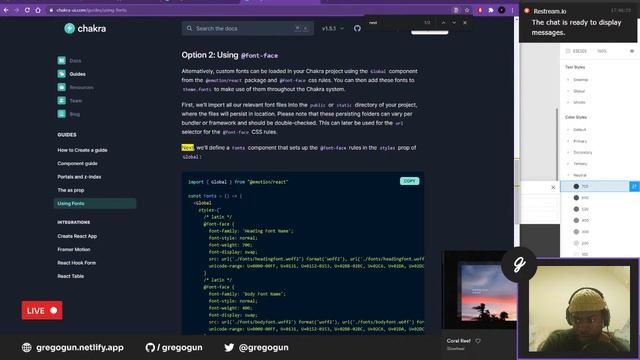Open the How to Create a guide page

click(x=82, y=150)
